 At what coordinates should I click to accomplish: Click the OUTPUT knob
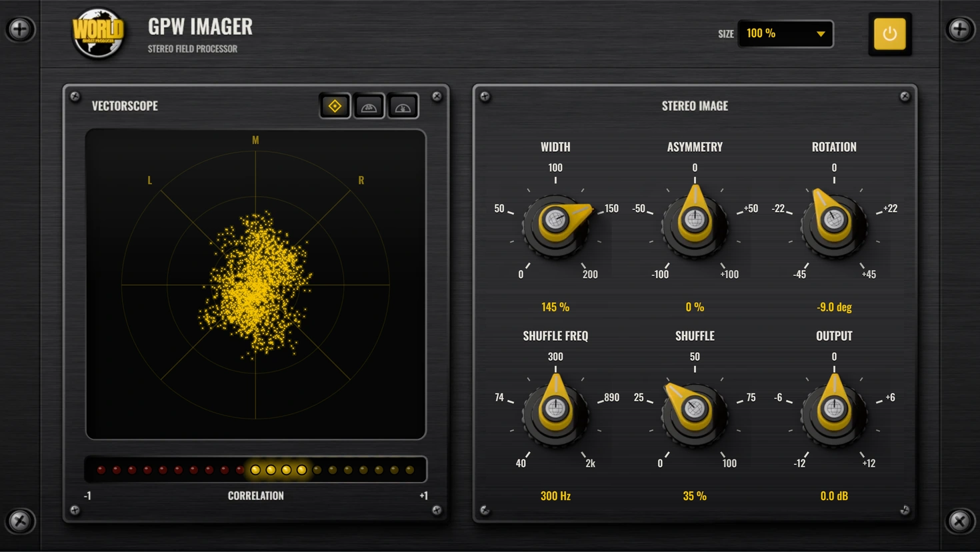tap(833, 411)
